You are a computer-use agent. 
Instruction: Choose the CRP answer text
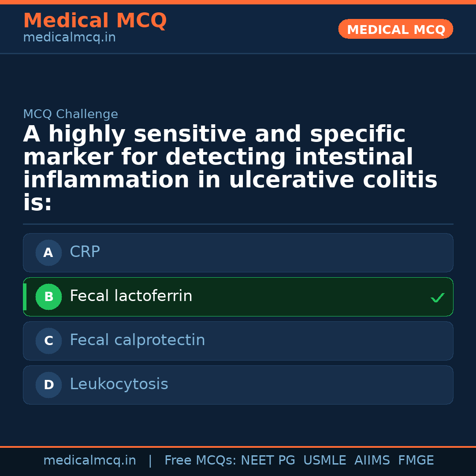(85, 252)
